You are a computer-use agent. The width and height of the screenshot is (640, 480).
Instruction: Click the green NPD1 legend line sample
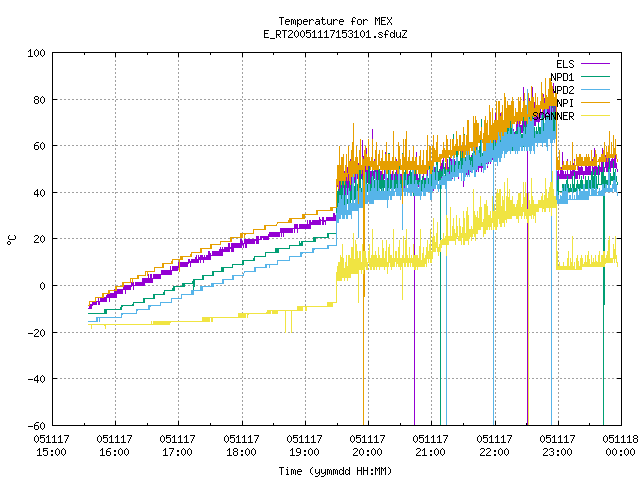[595, 76]
